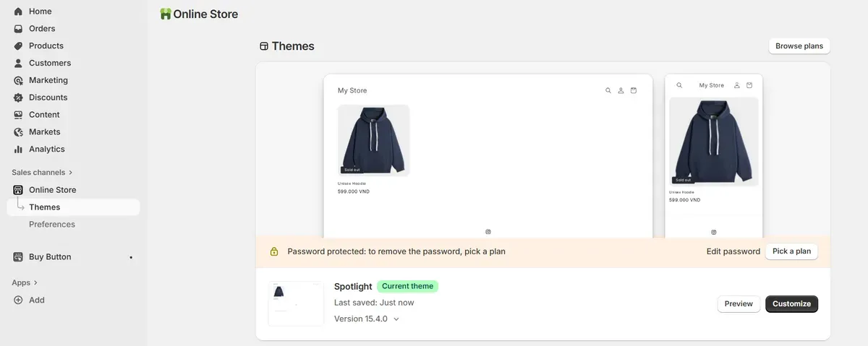Image resolution: width=868 pixels, height=346 pixels.
Task: Click the green Online Store header icon
Action: click(166, 14)
